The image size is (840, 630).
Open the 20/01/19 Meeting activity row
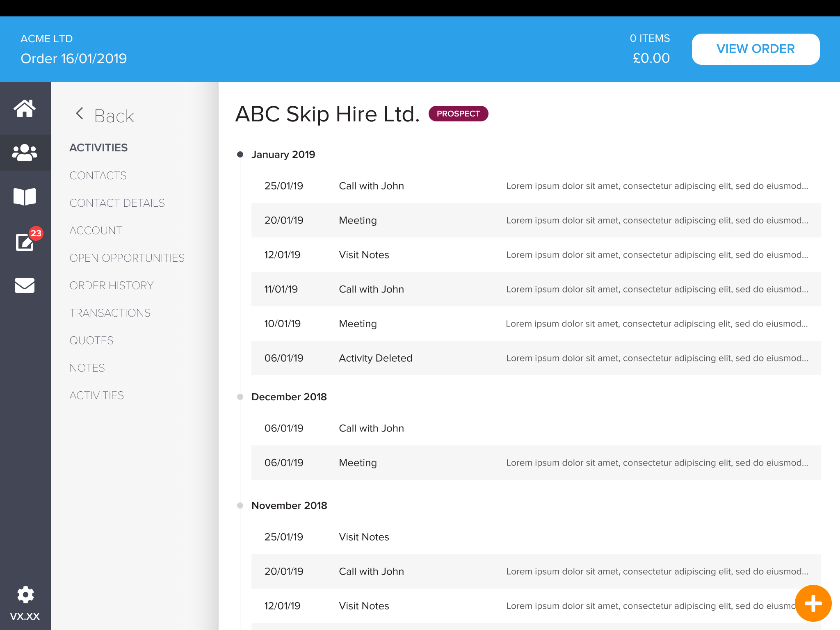pos(536,220)
